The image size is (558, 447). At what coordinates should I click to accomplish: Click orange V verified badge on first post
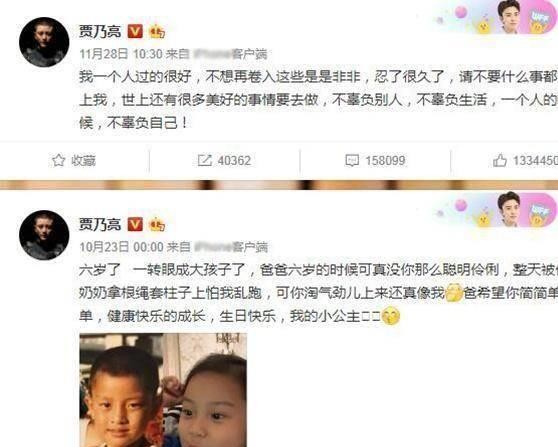click(x=135, y=31)
